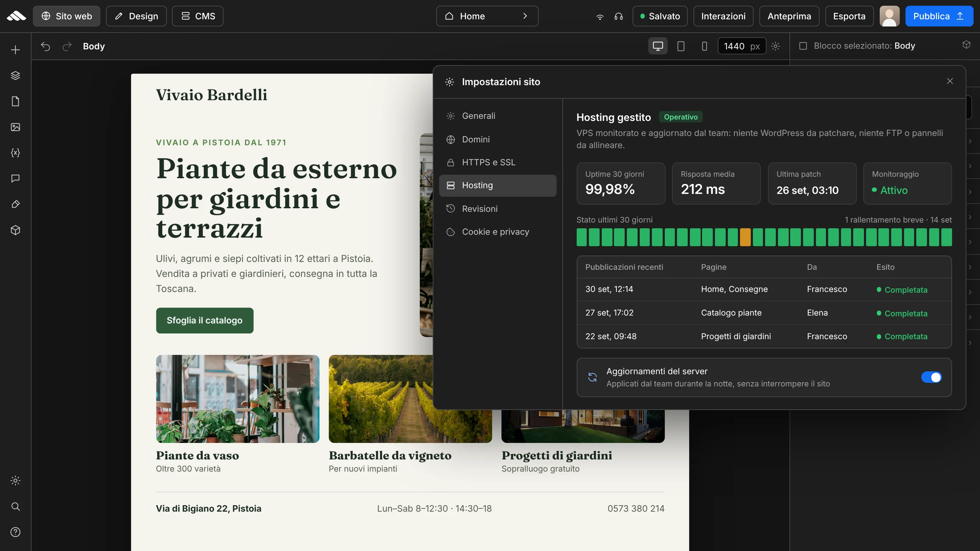Open site settings gear in left sidebar
The height and width of the screenshot is (551, 980).
(15, 481)
